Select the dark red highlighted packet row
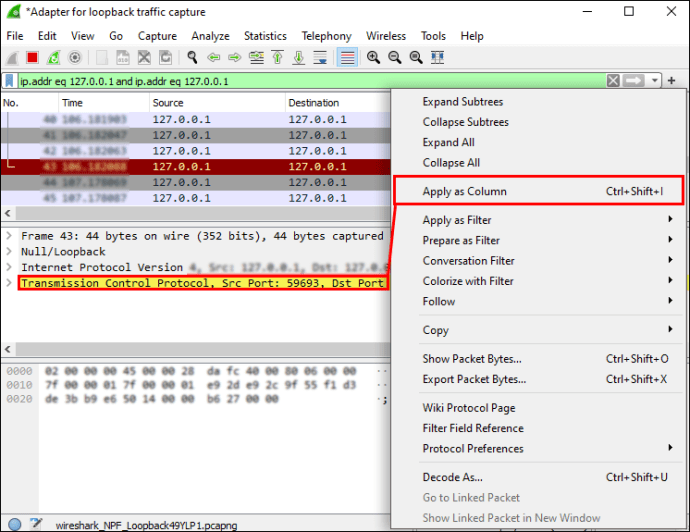The height and width of the screenshot is (532, 690). [x=195, y=167]
